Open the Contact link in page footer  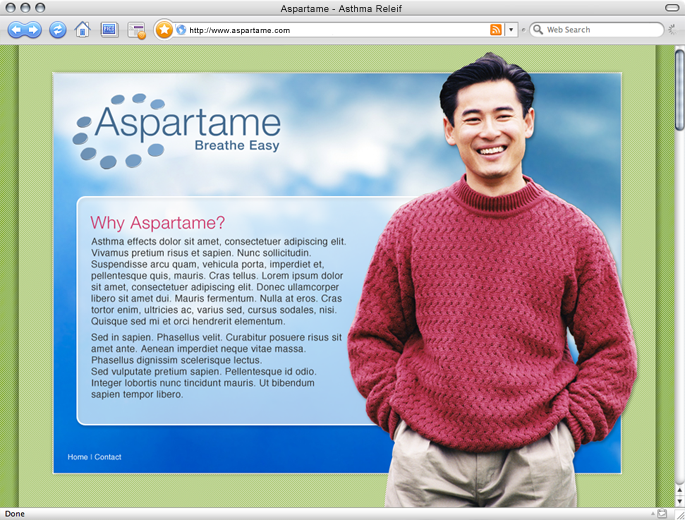(108, 457)
